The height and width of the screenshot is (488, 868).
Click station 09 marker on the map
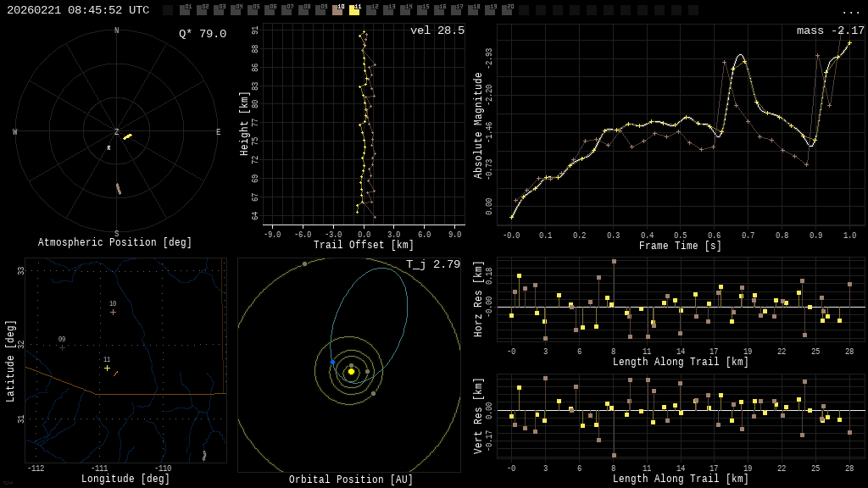click(x=62, y=347)
